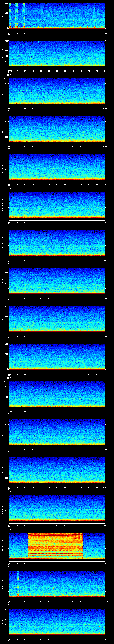This screenshot has width=114, height=644.
Task: Select the red low-frequency blob near 5 s in 6:59:00 panel
Action: [x=18, y=595]
